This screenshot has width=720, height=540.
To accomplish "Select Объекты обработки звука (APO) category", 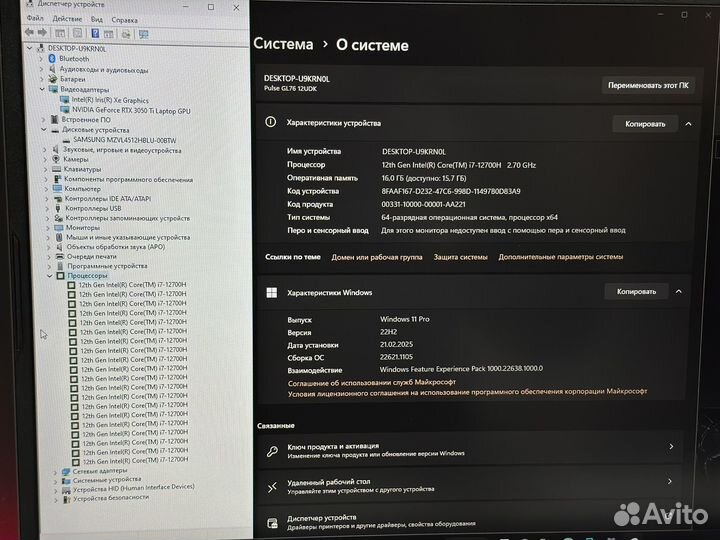I will tap(116, 247).
